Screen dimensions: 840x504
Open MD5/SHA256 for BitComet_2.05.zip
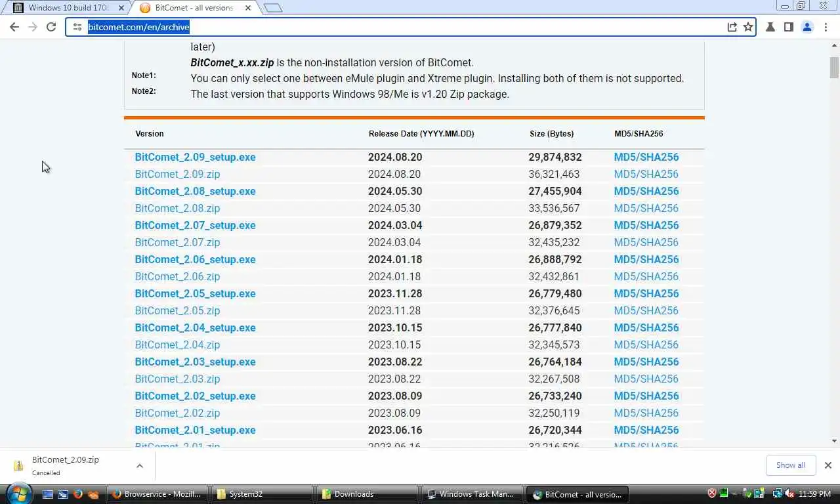point(646,310)
